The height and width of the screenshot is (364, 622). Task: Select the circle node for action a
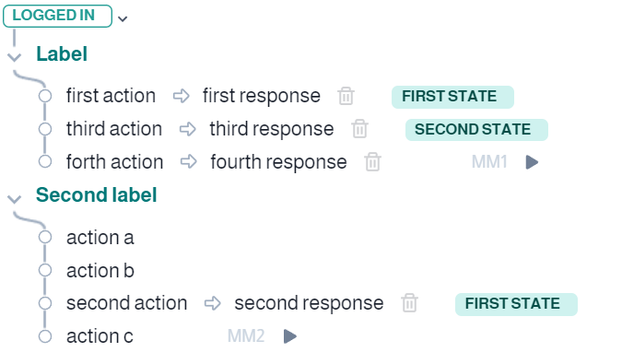(x=45, y=237)
